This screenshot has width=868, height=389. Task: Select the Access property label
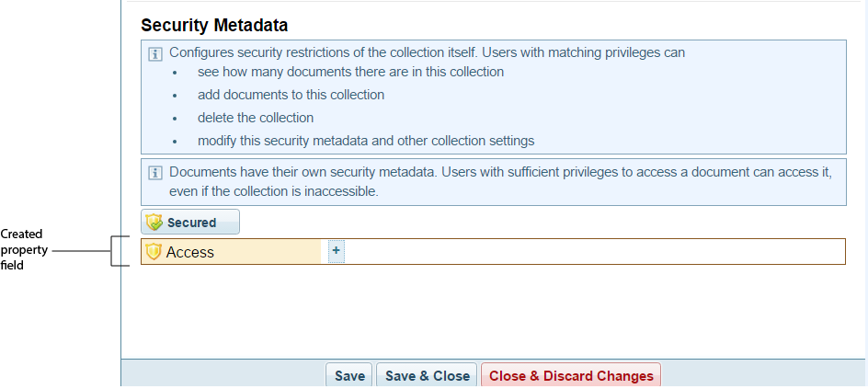[190, 252]
